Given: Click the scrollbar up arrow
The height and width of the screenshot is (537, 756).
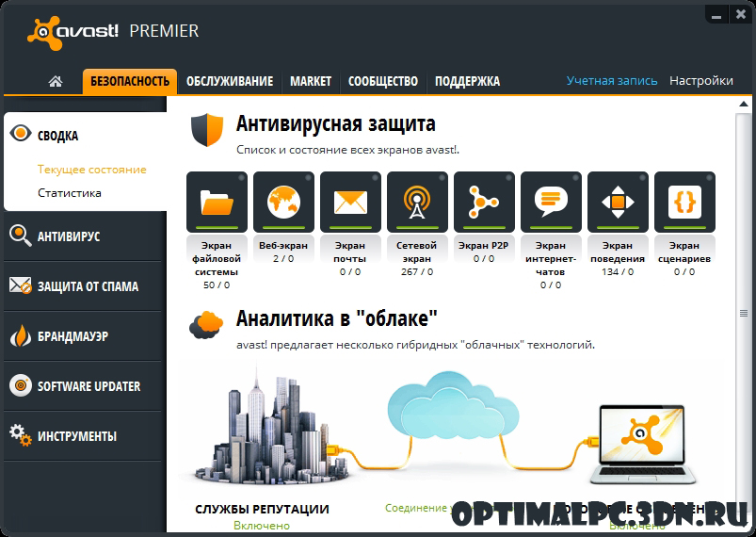Looking at the screenshot, I should 744,104.
